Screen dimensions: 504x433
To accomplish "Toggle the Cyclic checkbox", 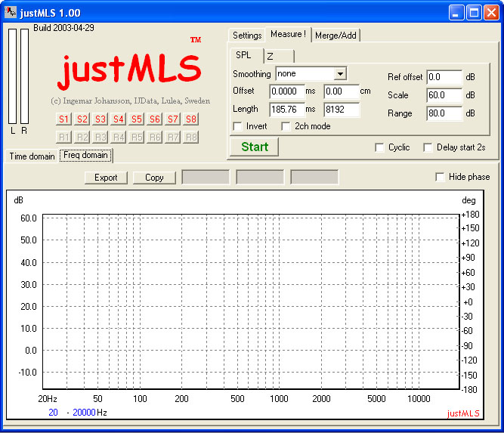I will coord(379,147).
